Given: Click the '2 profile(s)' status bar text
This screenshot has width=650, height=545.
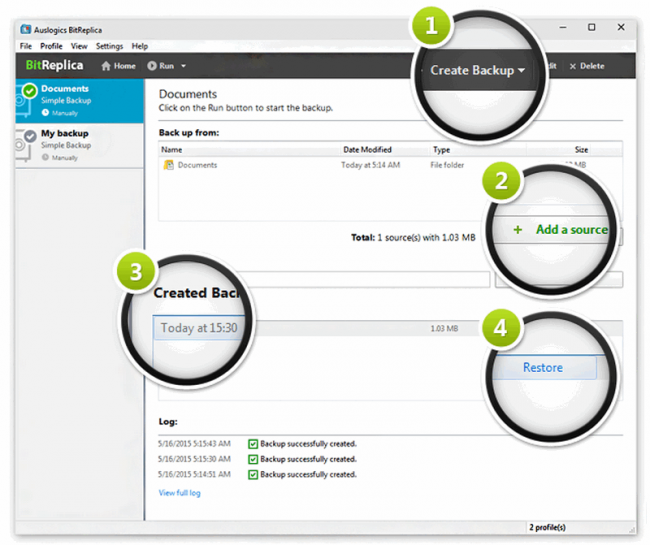Looking at the screenshot, I should coord(547,527).
